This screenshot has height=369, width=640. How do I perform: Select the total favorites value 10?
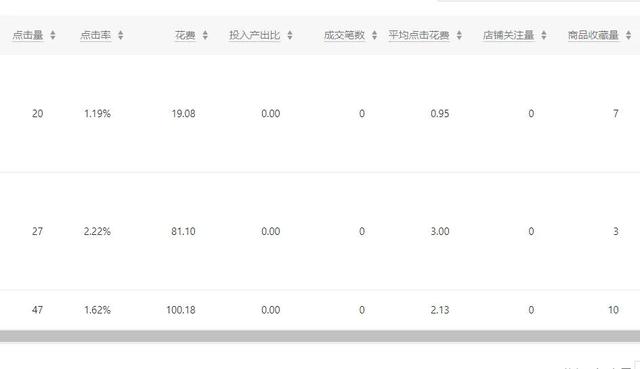tap(613, 310)
